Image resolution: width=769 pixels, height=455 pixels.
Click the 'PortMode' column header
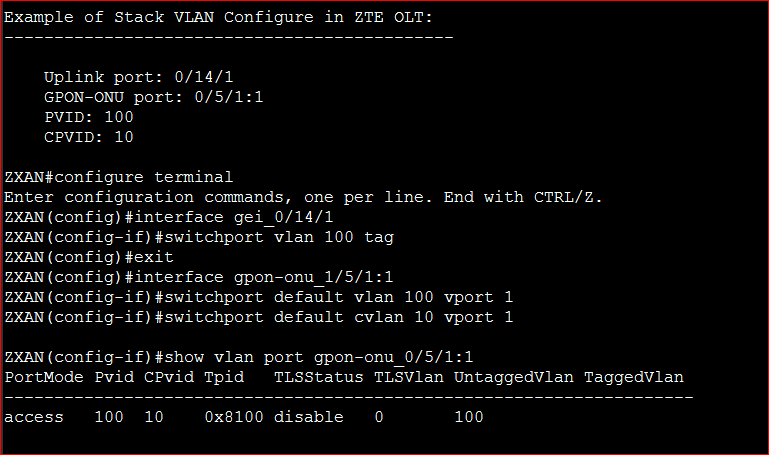(44, 377)
